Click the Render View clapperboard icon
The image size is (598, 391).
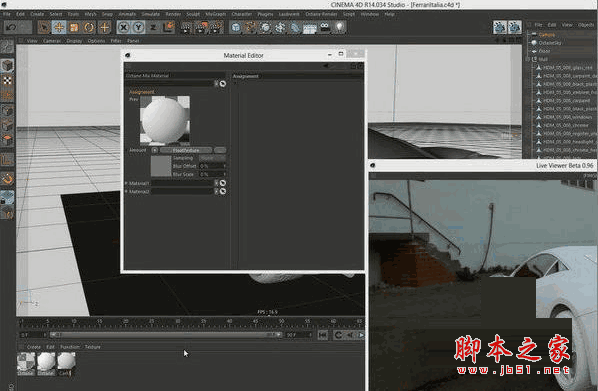[186, 27]
